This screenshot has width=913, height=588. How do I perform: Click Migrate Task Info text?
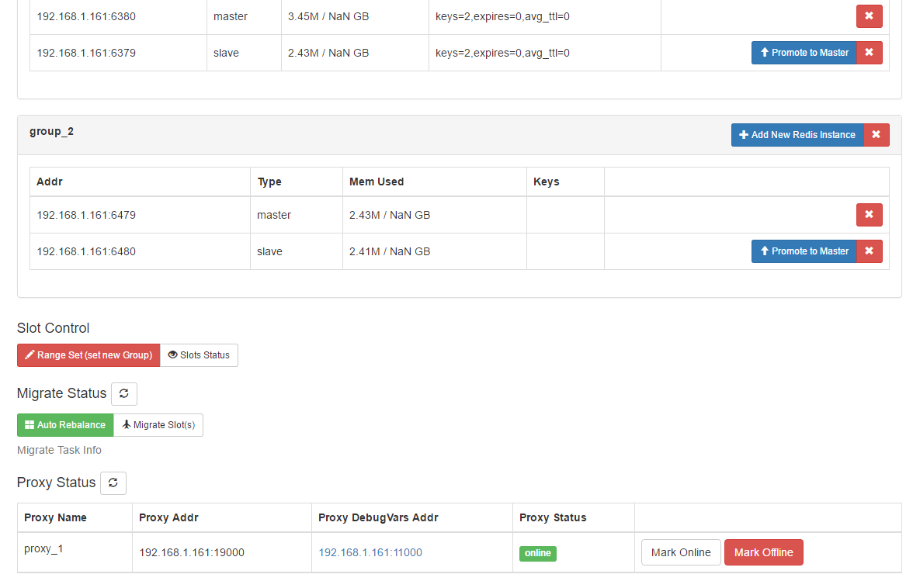click(59, 450)
